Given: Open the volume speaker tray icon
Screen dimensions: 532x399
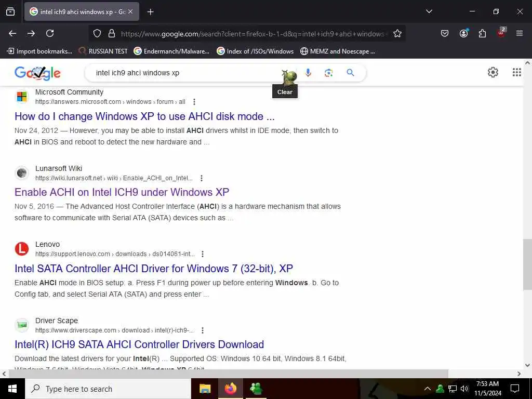Looking at the screenshot, I should pyautogui.click(x=464, y=389).
